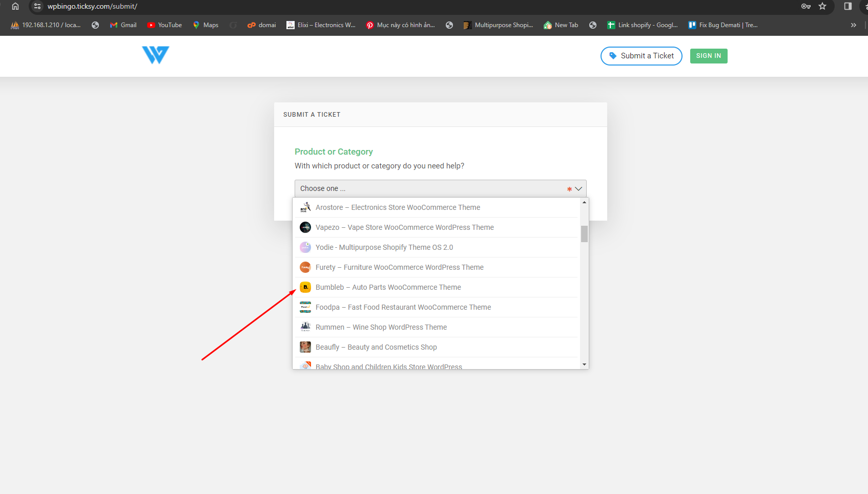
Task: Bookmark this page with the star icon
Action: tap(822, 6)
